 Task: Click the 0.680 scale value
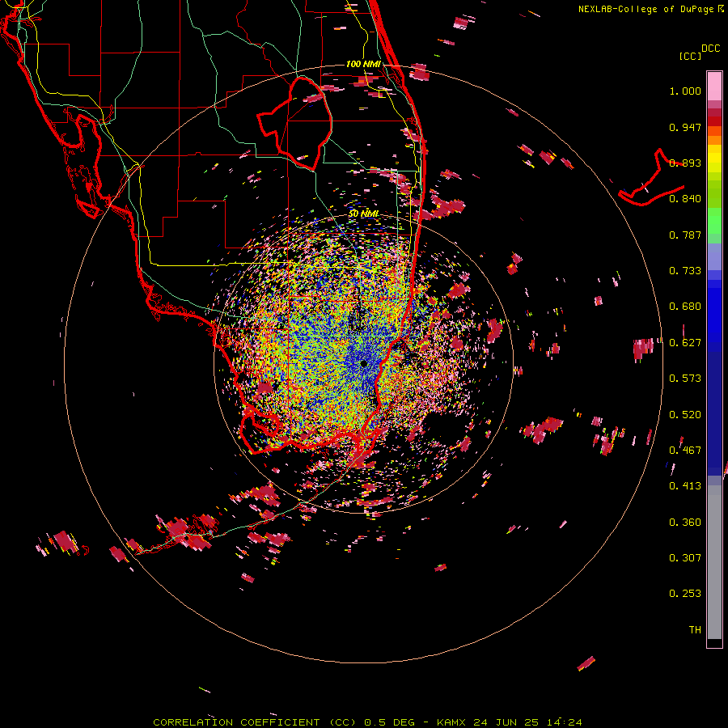(685, 307)
